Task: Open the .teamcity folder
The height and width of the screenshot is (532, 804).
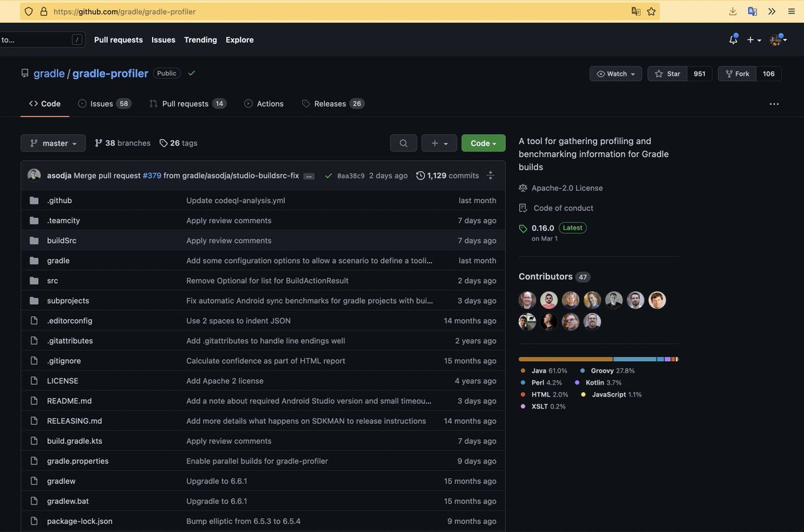Action: (64, 220)
